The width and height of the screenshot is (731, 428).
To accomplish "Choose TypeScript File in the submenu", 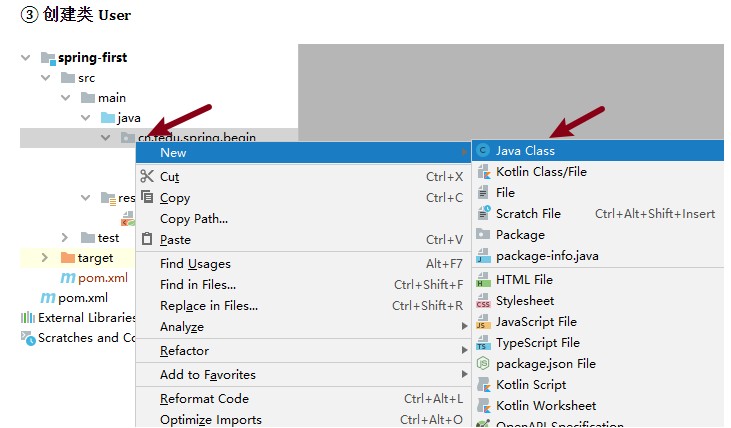I will coord(598,343).
